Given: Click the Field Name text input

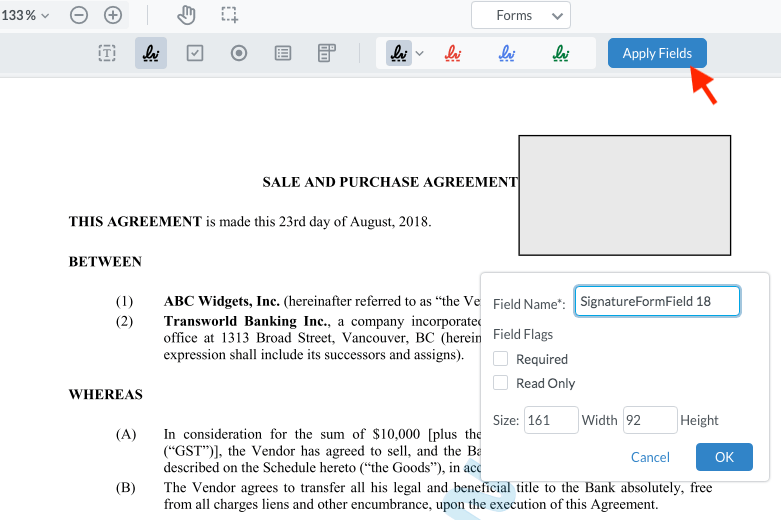Looking at the screenshot, I should 657,301.
